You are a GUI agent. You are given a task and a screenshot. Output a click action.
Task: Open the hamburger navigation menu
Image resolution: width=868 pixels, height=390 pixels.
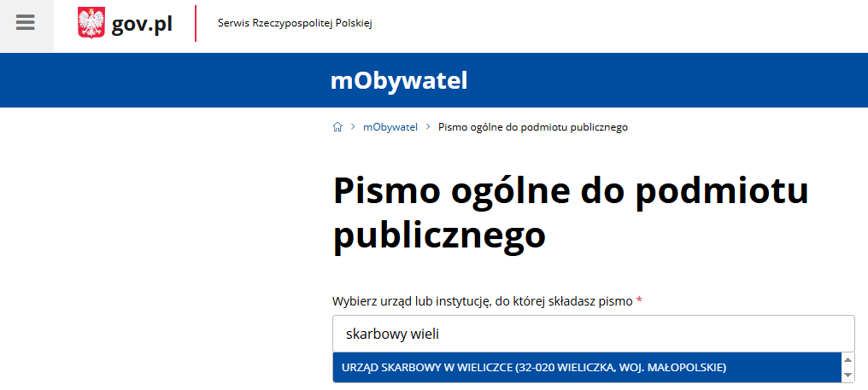(x=26, y=24)
